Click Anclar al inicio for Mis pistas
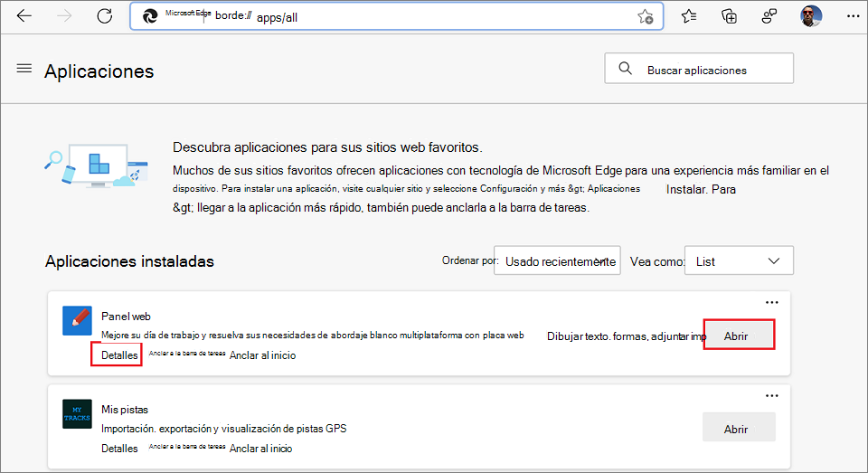Image resolution: width=868 pixels, height=473 pixels. (260, 448)
